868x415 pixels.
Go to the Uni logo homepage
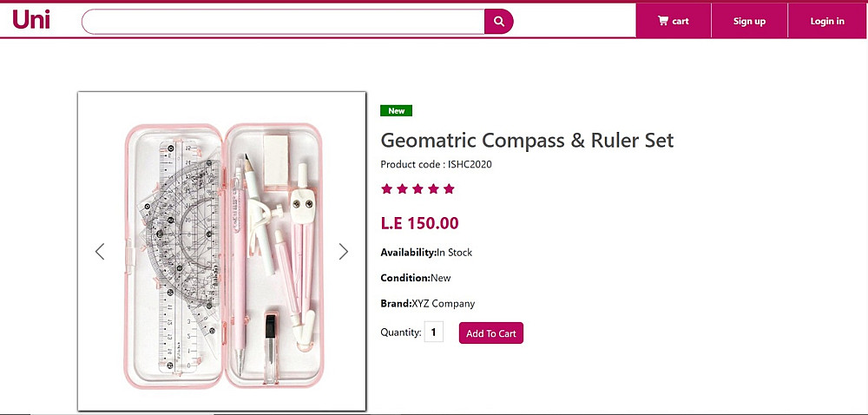tap(31, 19)
